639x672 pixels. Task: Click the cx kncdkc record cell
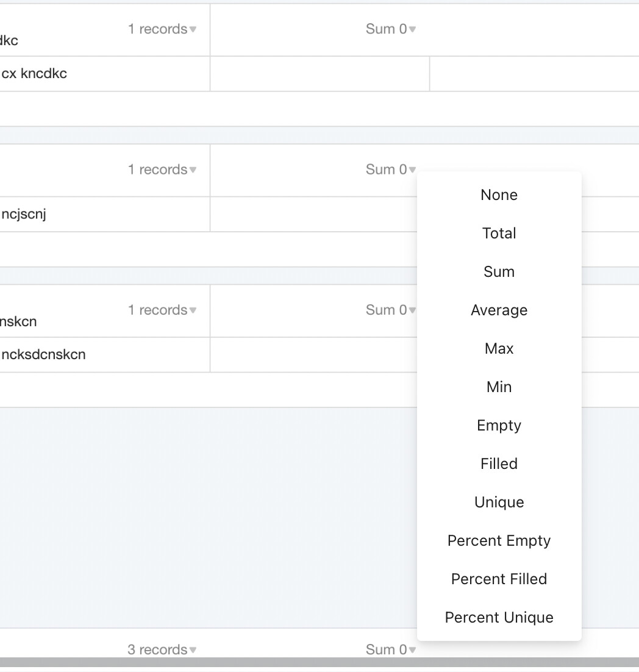click(34, 74)
